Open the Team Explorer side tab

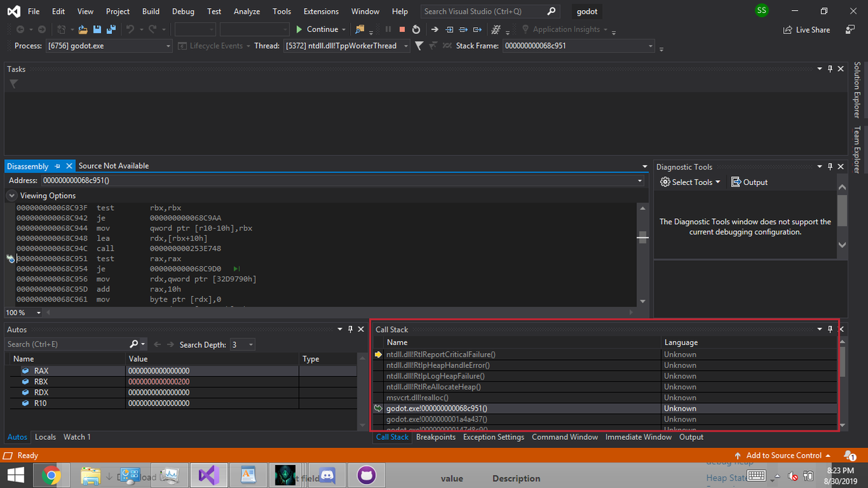pos(857,149)
